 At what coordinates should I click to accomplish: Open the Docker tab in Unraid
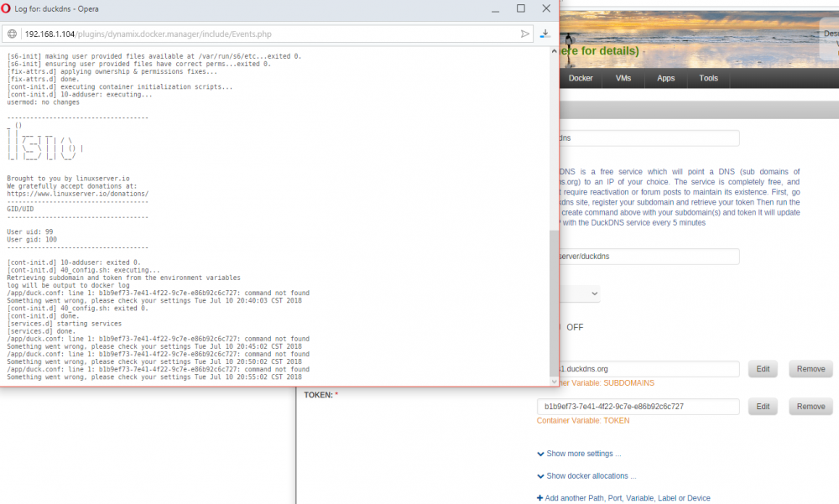(x=581, y=78)
